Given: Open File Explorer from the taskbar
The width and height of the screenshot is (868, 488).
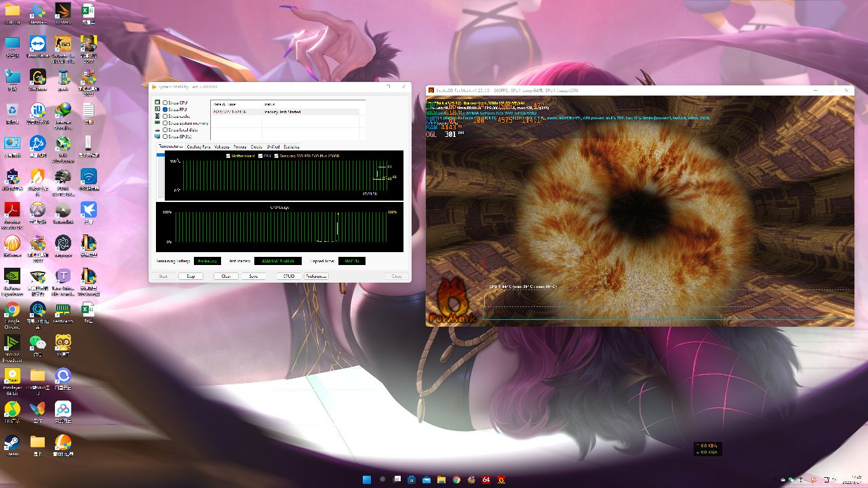Looking at the screenshot, I should [441, 480].
